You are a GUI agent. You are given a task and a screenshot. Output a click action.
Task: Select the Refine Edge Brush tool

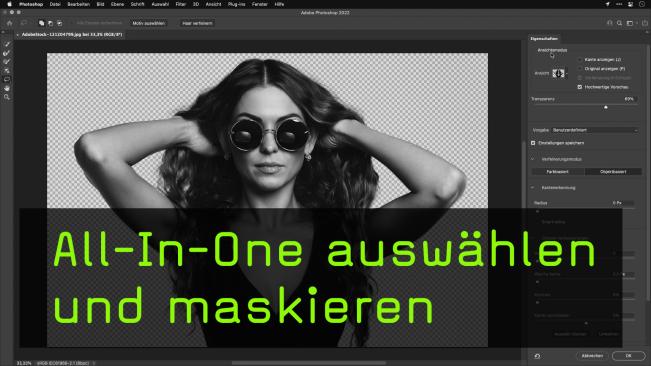pyautogui.click(x=7, y=53)
